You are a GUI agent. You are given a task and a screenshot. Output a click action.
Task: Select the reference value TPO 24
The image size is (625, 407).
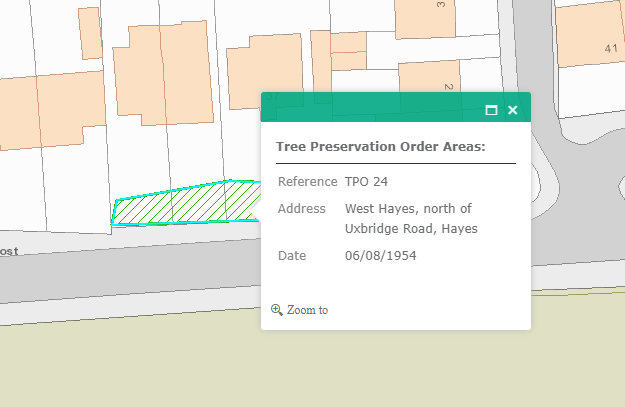tap(366, 182)
